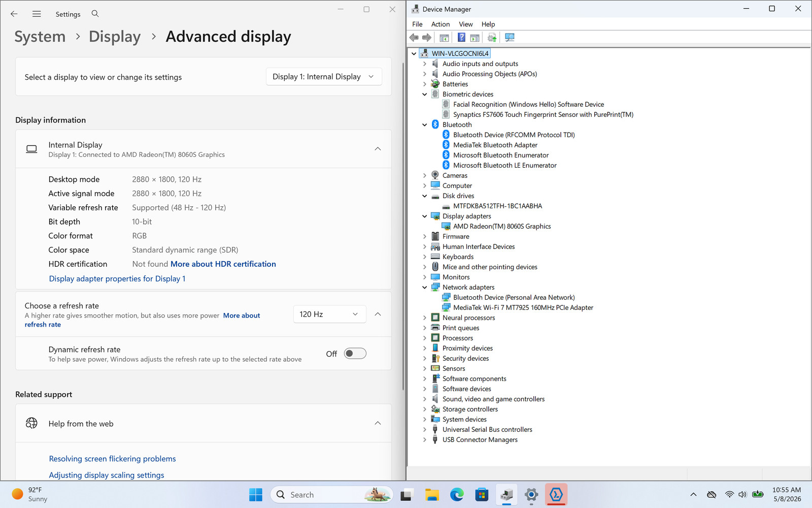Expand the Sound, video and game controllers node

(x=425, y=399)
